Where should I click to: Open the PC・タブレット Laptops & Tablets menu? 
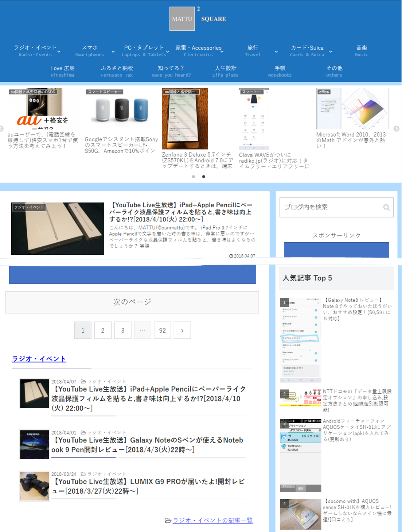click(x=144, y=51)
